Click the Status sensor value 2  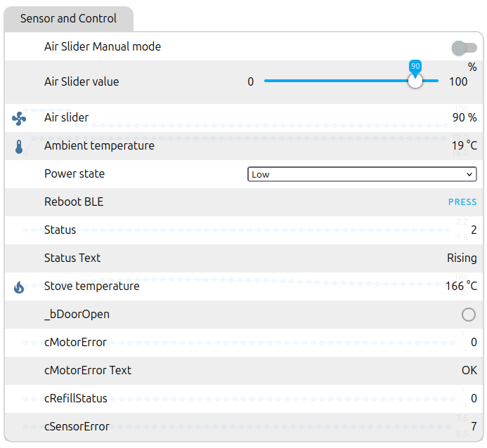point(474,230)
